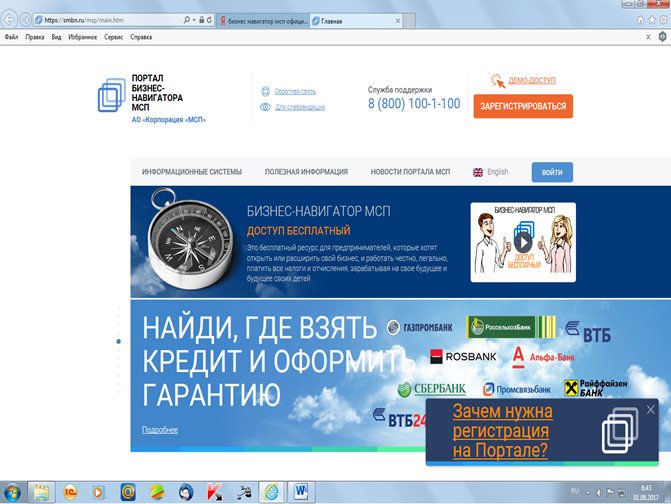Open the ДЕМО-ДОСТУП link

point(532,80)
